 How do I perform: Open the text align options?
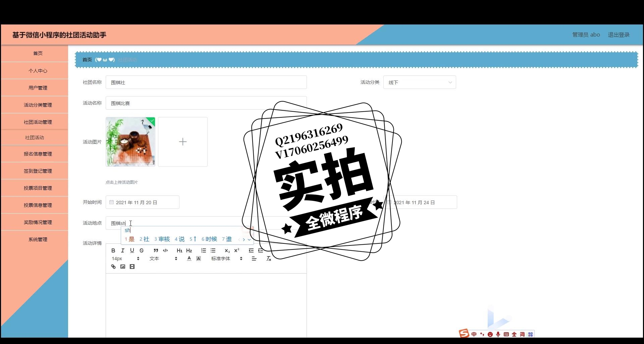pyautogui.click(x=254, y=259)
